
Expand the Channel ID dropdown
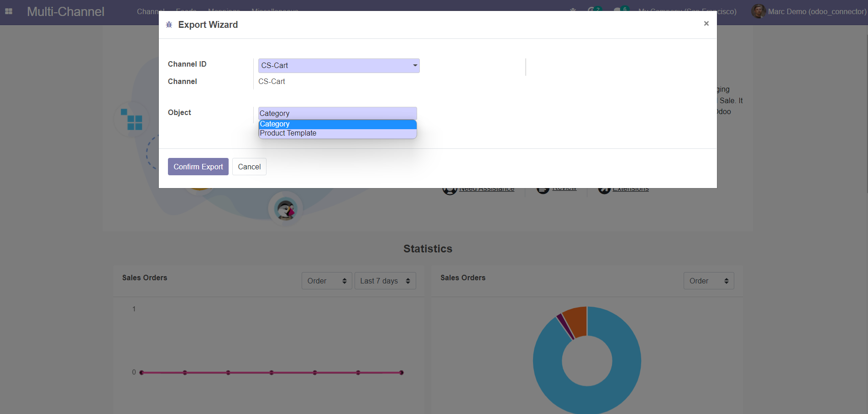pos(339,66)
